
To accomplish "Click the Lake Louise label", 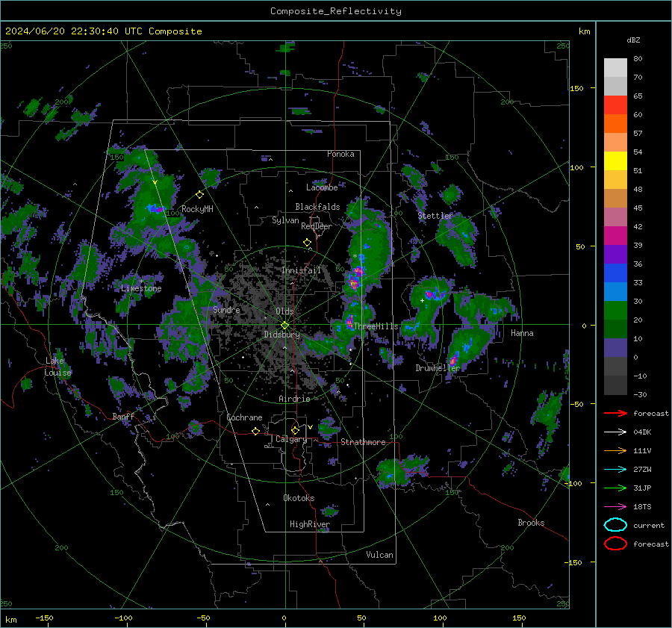I will click(57, 367).
